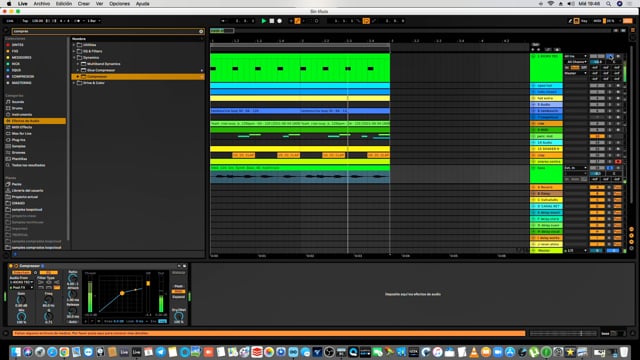Screen dimensions: 640x360
Task: Select the Drums browser category icon
Action: (x=8, y=108)
